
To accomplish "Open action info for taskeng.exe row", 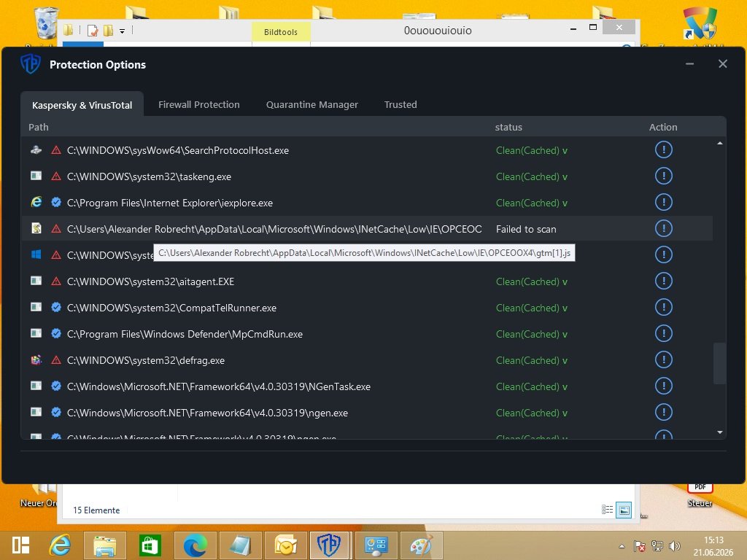I will click(x=663, y=176).
